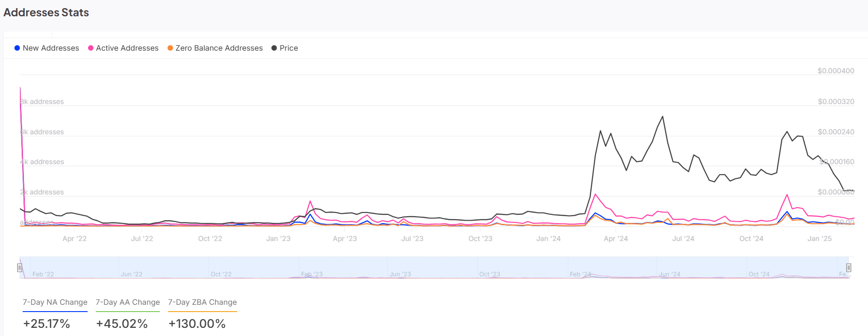The height and width of the screenshot is (336, 868).
Task: Grab the right range navigator handle
Action: point(849,268)
